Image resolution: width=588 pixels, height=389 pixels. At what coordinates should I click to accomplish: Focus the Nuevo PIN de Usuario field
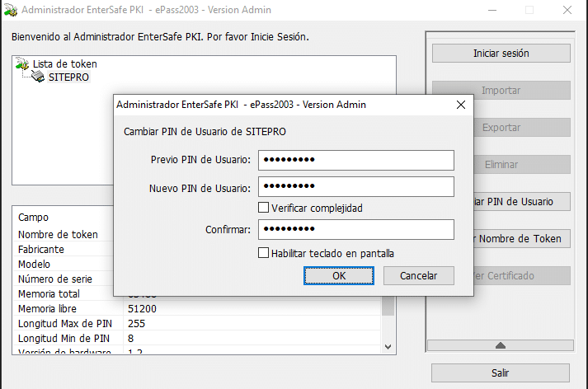tap(356, 186)
